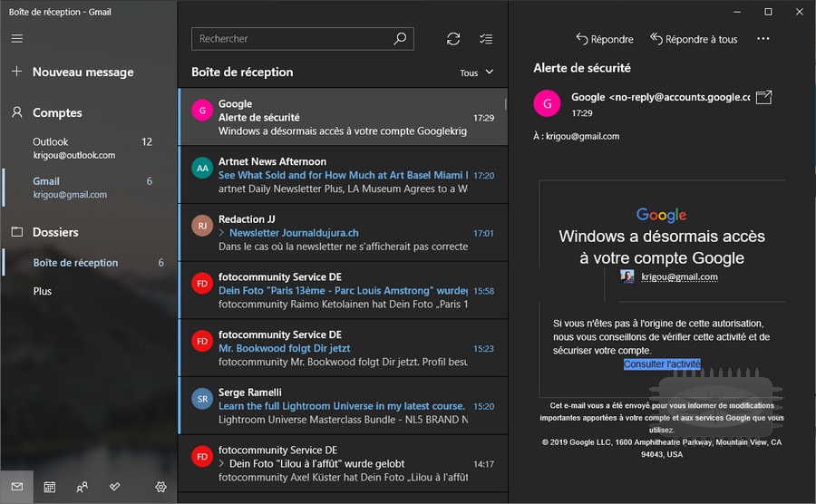816x504 pixels.
Task: Open the Art Basel Miami email
Action: [343, 175]
